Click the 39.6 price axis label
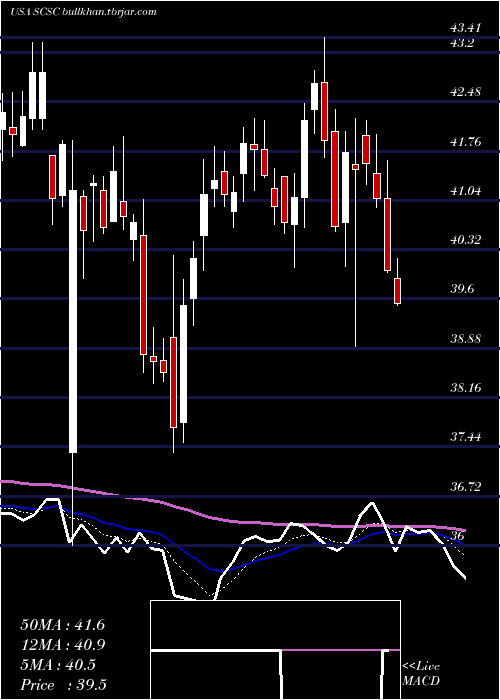Viewport: 500px width, 700px height. point(462,289)
